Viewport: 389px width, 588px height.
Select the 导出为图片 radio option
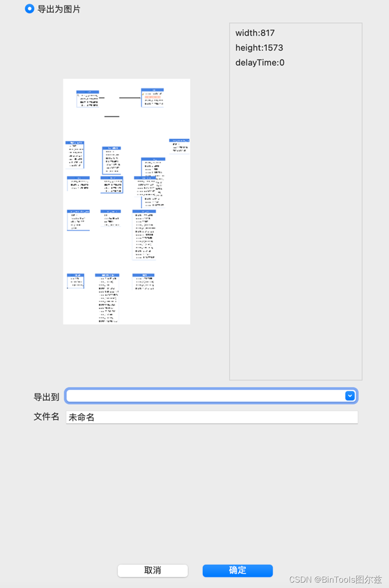(x=30, y=9)
